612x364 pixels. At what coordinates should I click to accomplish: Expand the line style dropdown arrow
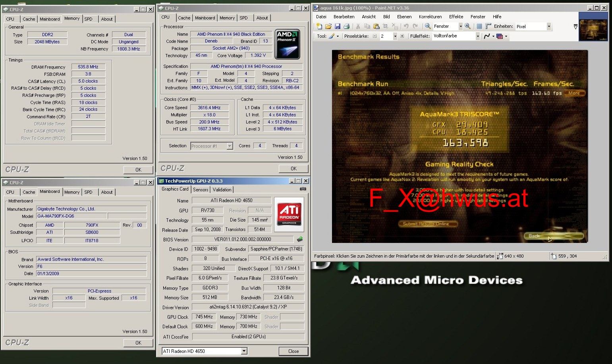493,36
